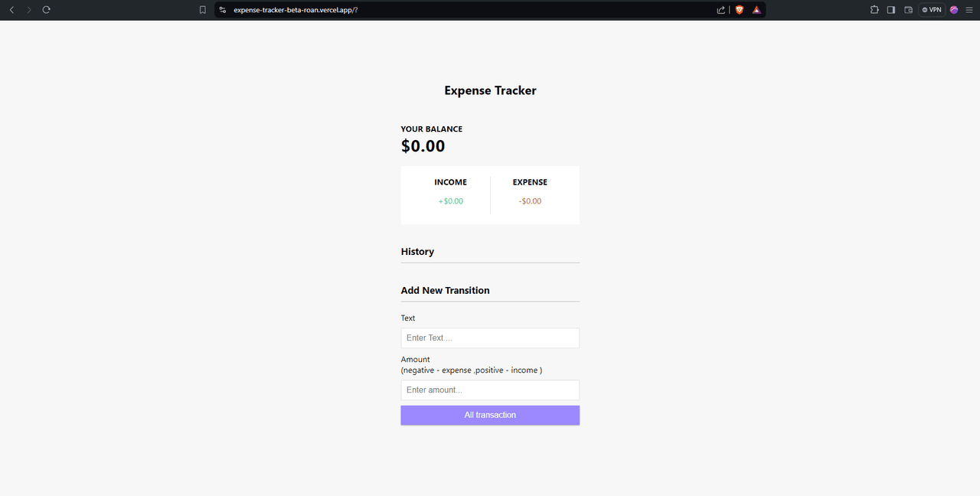Click the share page icon
The image size is (980, 496).
pyautogui.click(x=720, y=10)
